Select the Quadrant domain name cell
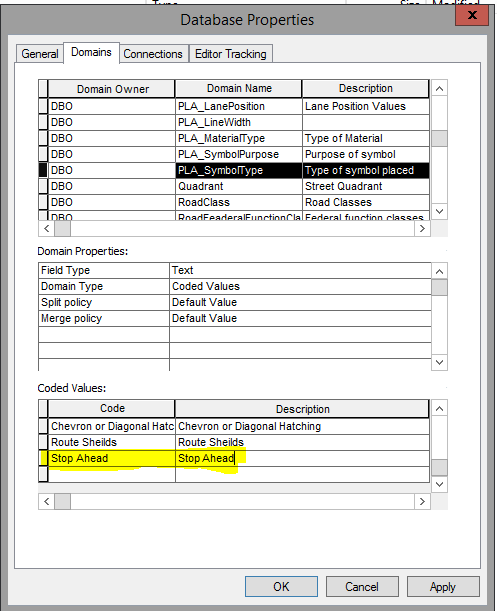The image size is (497, 611). 239,186
